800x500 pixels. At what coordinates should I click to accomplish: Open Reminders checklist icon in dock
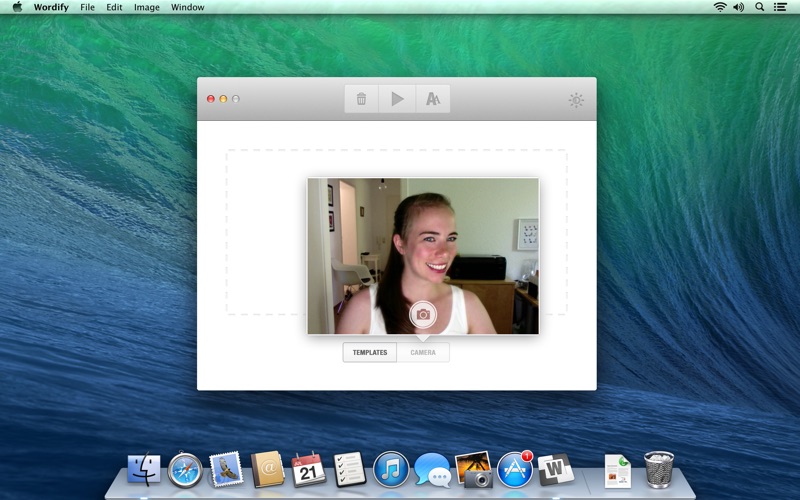tap(350, 469)
